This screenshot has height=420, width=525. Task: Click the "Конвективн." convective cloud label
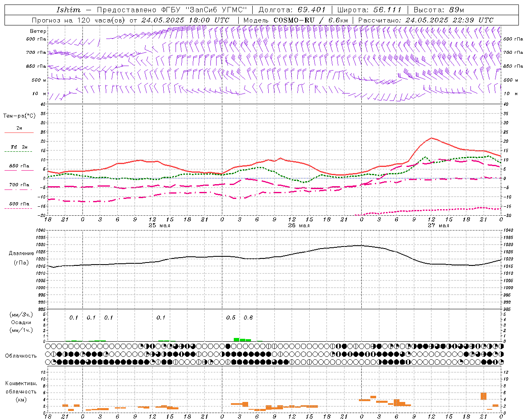pos(21,383)
